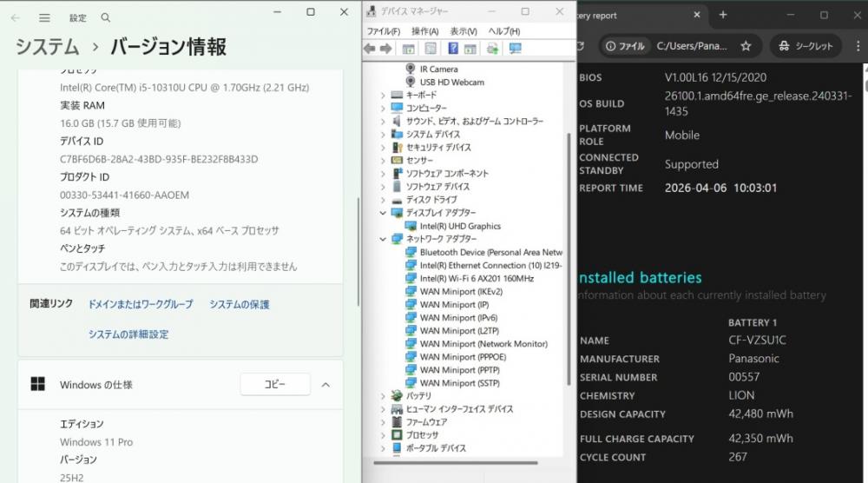Select ソフトウェア コンポーネント category
The image size is (868, 483).
[x=447, y=174]
